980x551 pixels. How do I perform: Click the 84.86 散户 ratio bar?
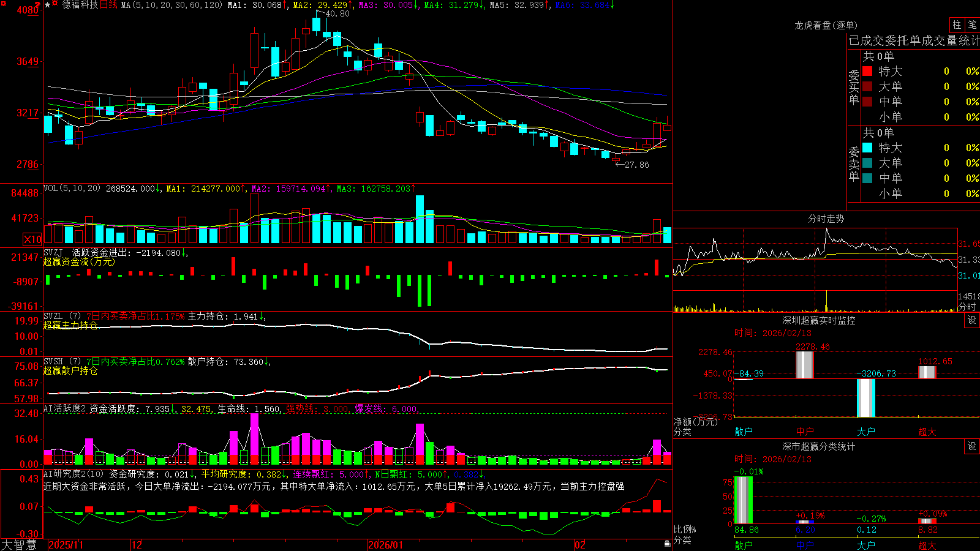(744, 500)
